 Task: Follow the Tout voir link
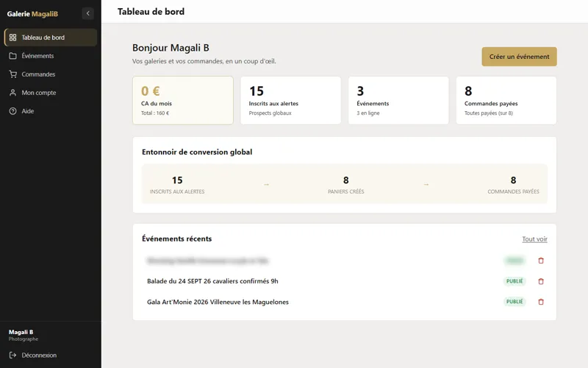[534, 239]
